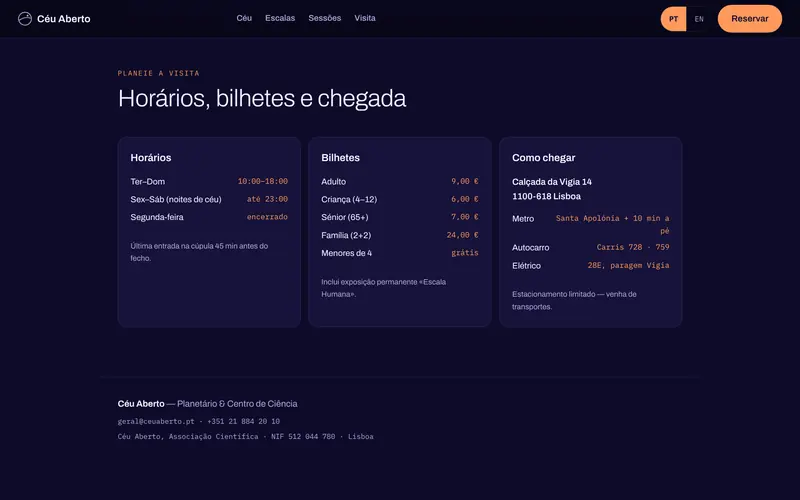Select the address 'Calçada da Vigia 14'
This screenshot has width=800, height=500.
pyautogui.click(x=552, y=182)
